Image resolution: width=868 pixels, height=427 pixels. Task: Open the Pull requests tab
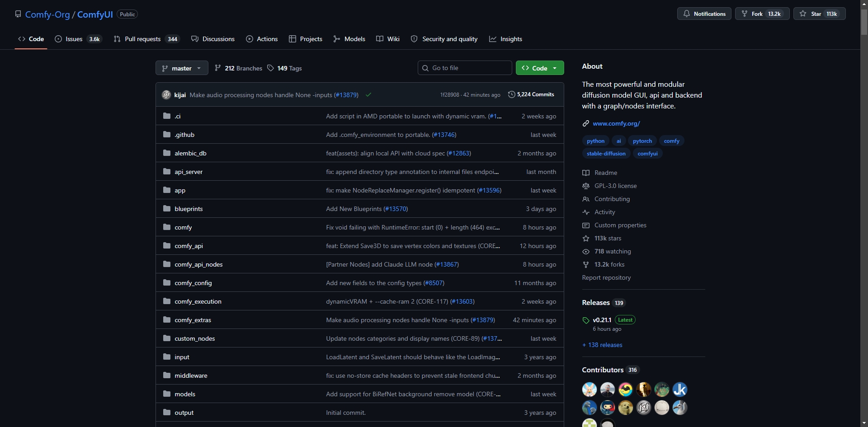pos(146,39)
